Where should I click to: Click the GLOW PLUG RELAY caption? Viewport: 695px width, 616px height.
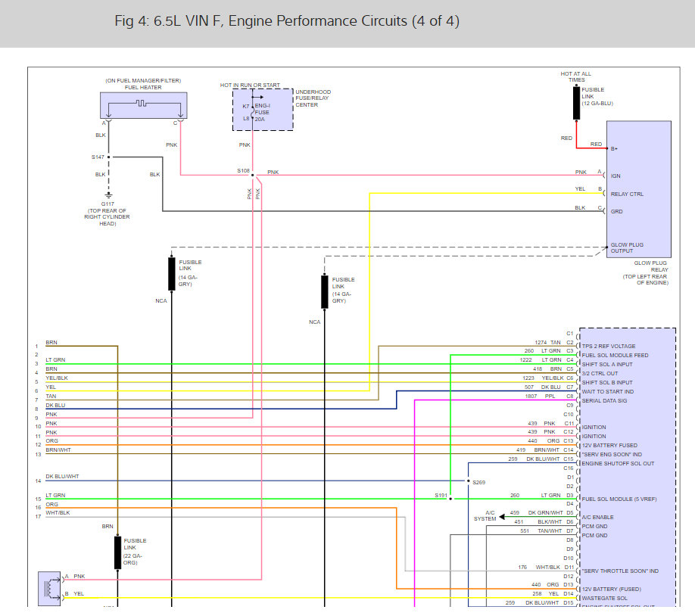pyautogui.click(x=645, y=272)
